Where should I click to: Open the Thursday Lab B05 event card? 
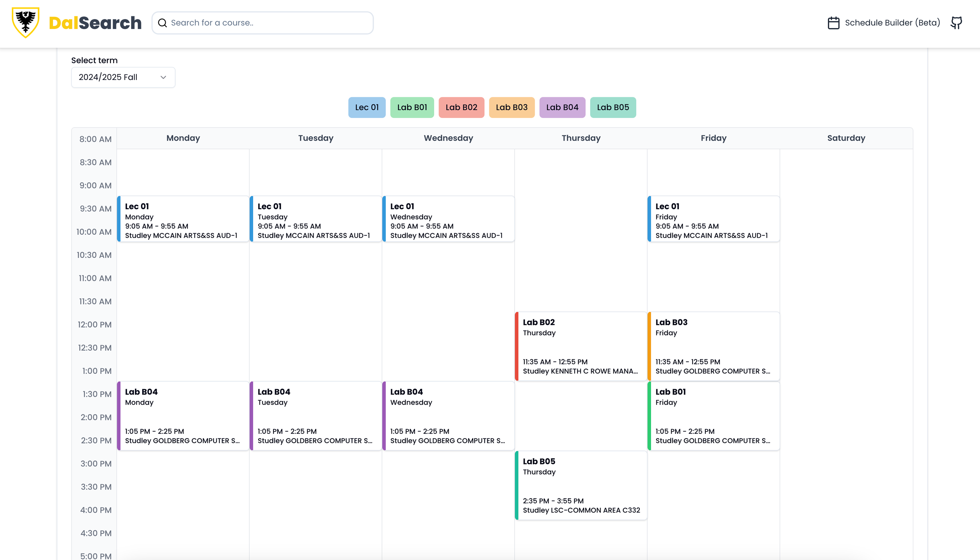pos(581,485)
